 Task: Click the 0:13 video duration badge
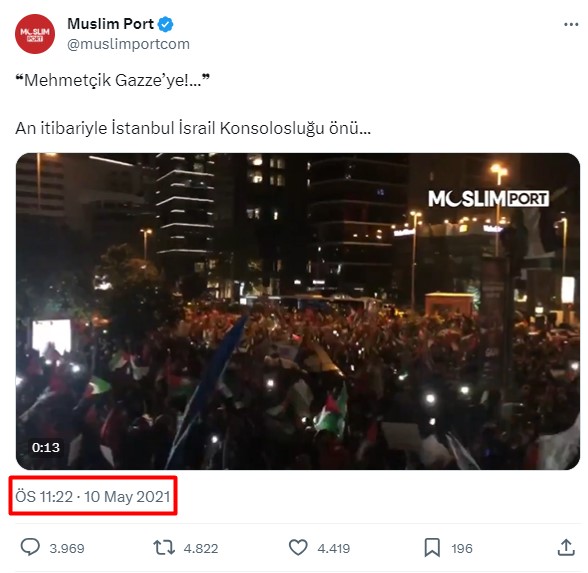coord(46,447)
